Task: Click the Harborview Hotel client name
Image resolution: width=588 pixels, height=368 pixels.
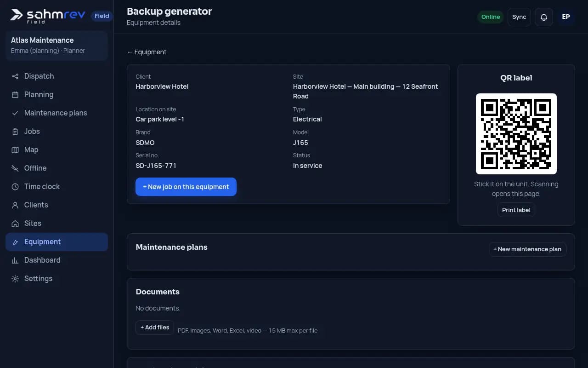Action: coord(162,86)
